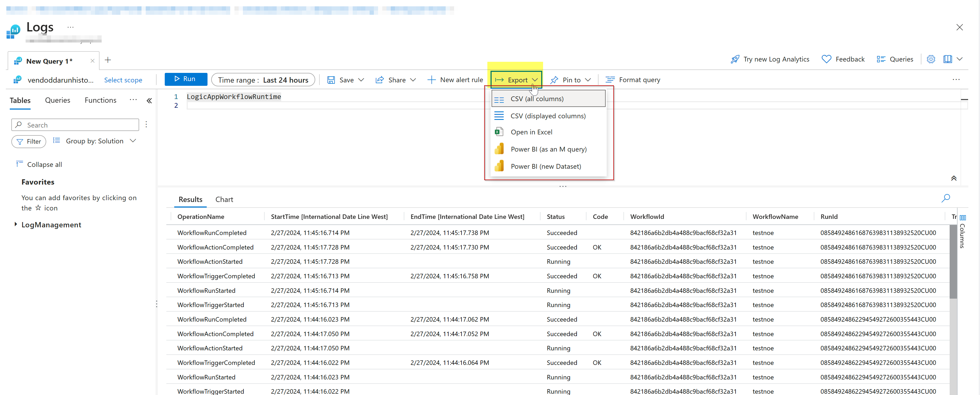Sort by Status column header
Viewport: 980px width, 395px height.
pyautogui.click(x=555, y=217)
